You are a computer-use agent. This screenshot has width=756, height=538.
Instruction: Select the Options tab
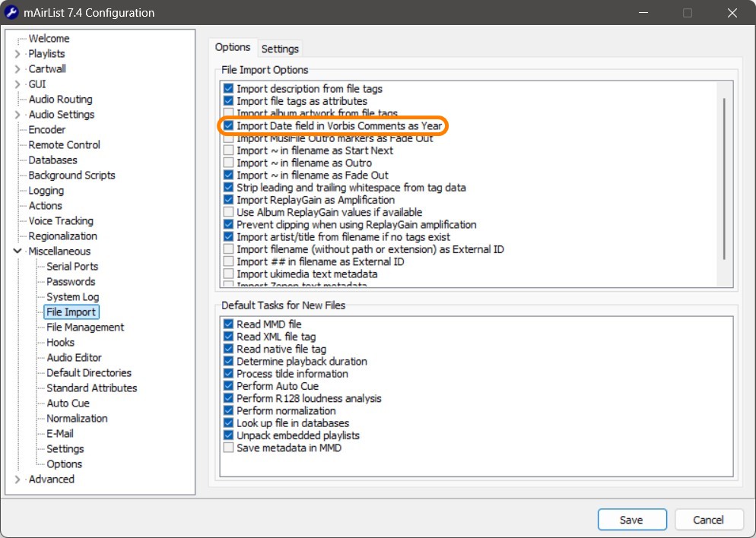point(233,47)
